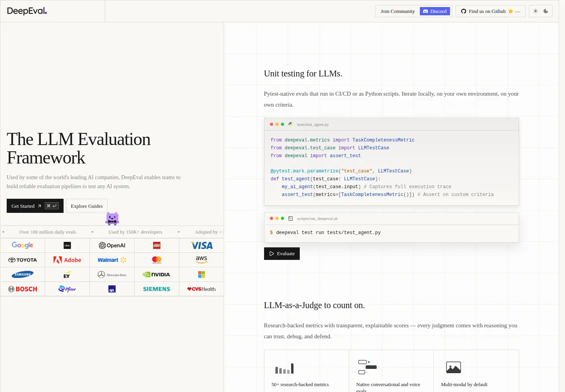Click the AWS logo
This screenshot has height=392, width=565.
[201, 259]
